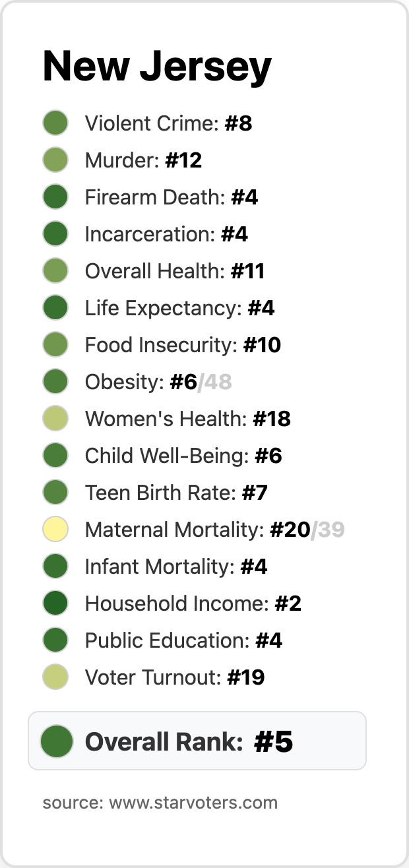This screenshot has height=868, width=409.
Task: Click the Obesity #6 ranking text
Action: [141, 382]
